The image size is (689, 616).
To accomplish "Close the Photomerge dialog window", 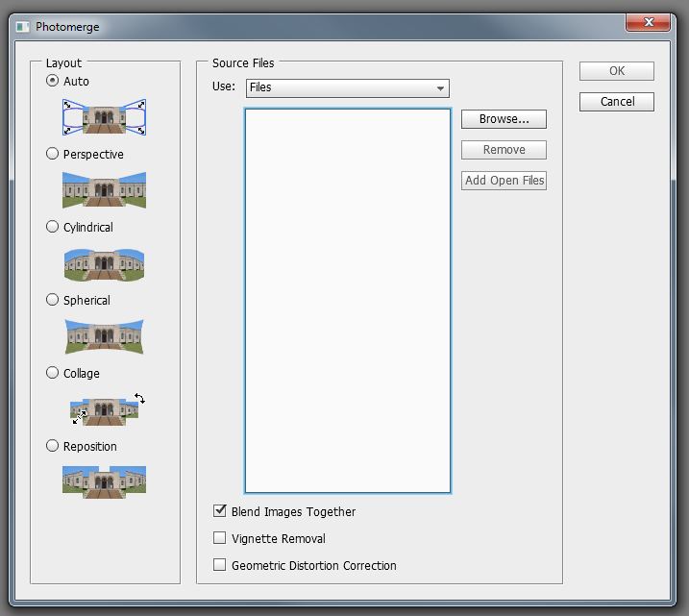I will click(x=648, y=22).
